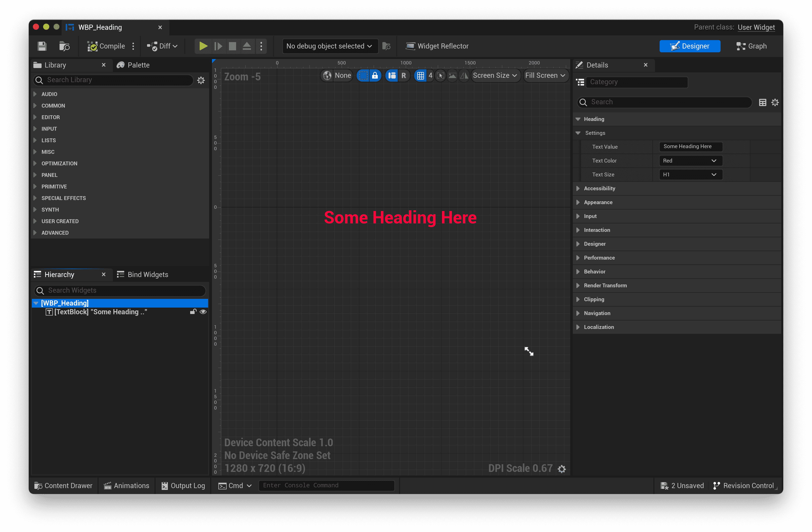Click the Library settings gear icon
Viewport: 812px width, 532px height.
(x=201, y=80)
